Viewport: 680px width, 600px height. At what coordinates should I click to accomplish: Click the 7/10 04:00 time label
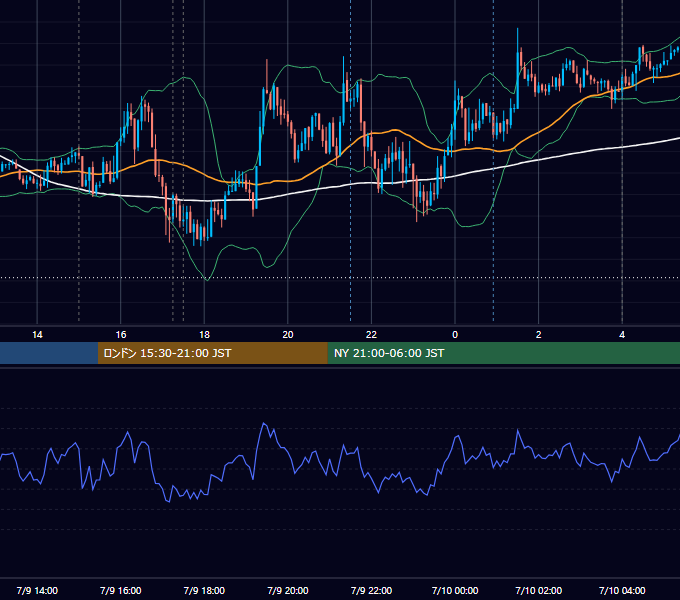(x=622, y=590)
